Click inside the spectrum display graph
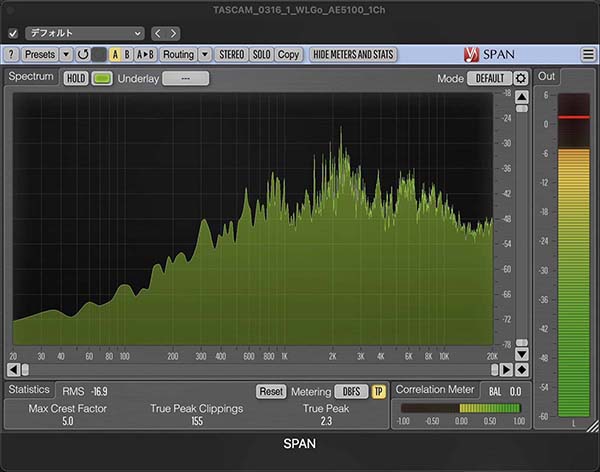 [x=253, y=218]
